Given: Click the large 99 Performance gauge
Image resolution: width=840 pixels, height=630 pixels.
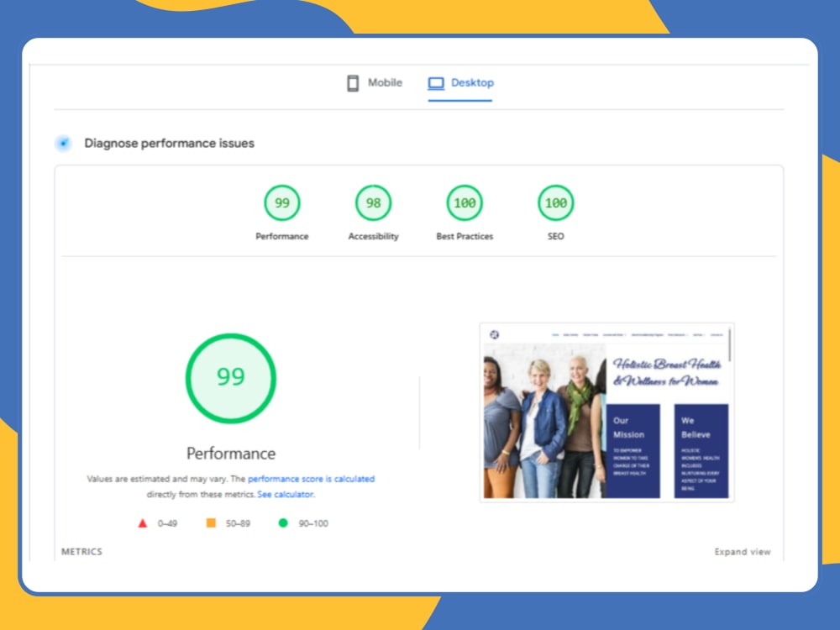Looking at the screenshot, I should (231, 378).
